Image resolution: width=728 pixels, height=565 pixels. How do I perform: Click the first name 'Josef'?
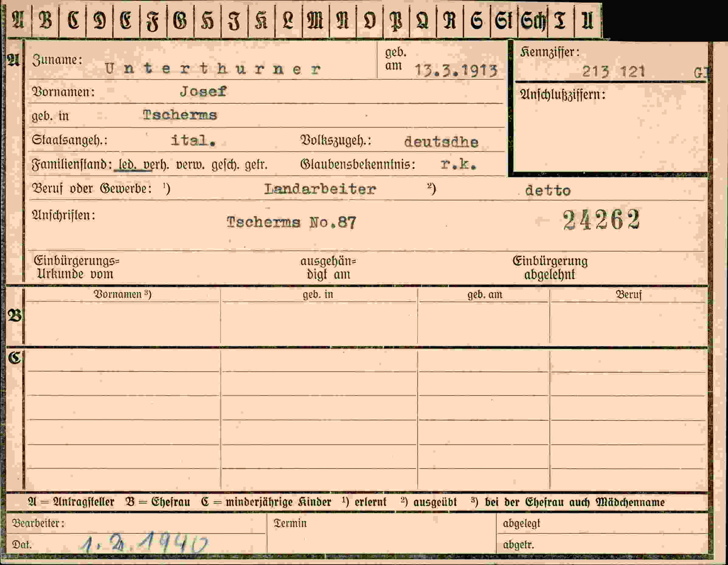tap(203, 91)
